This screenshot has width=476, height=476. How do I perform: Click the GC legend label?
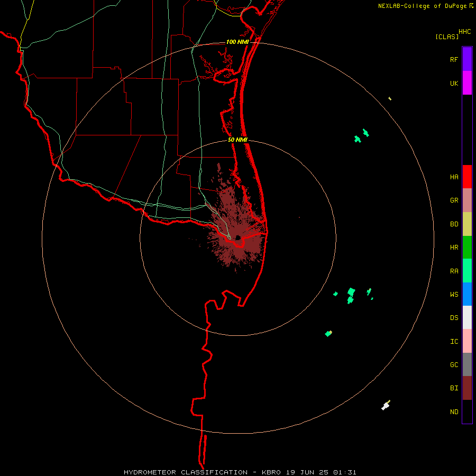[x=454, y=365]
